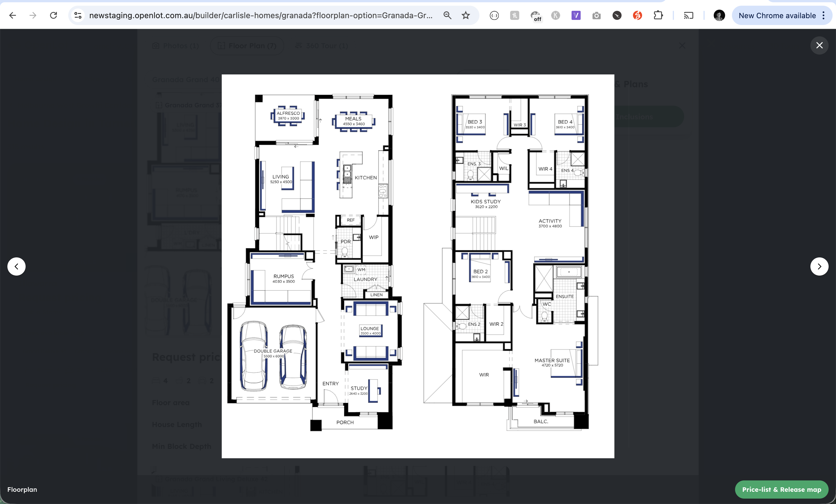836x504 pixels.
Task: Open site information next to URL
Action: 78,15
